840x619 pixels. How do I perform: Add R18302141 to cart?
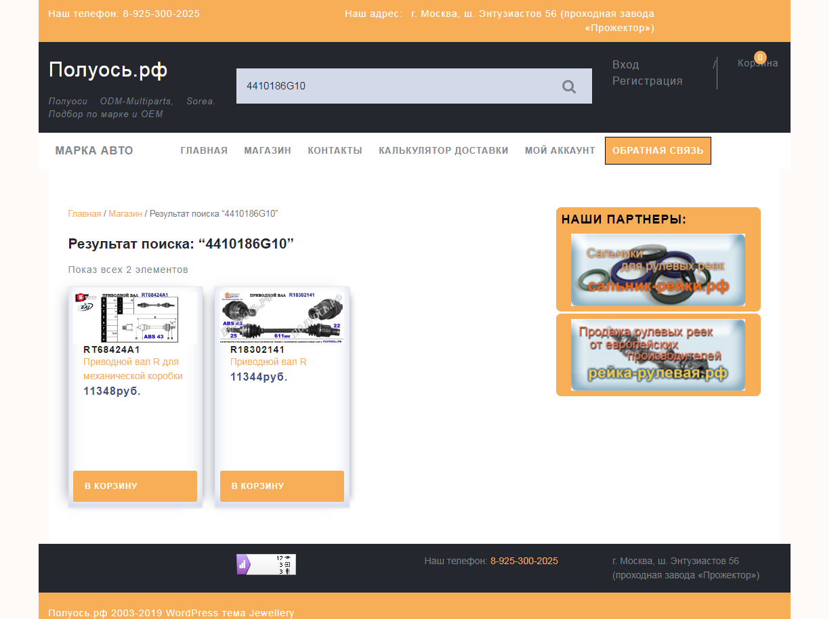click(x=282, y=486)
